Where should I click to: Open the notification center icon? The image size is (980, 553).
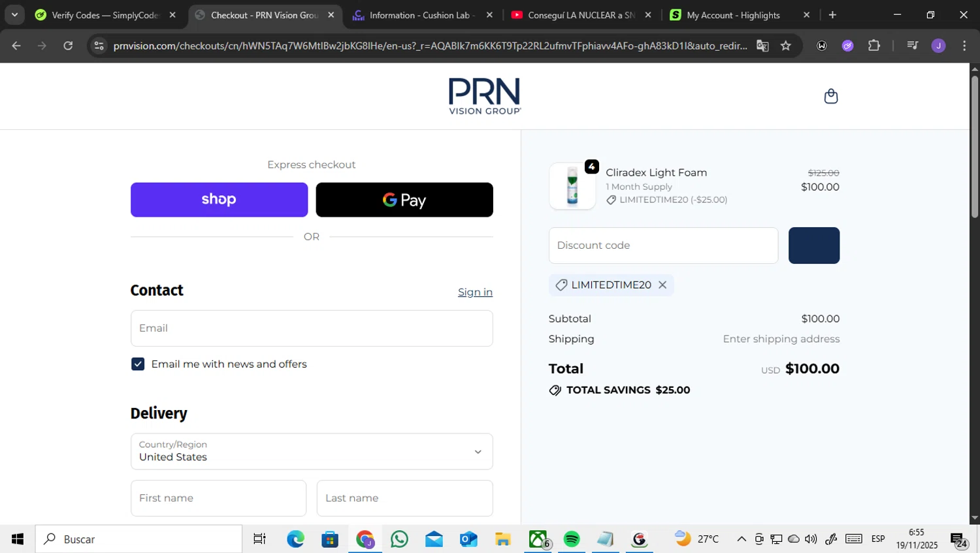pyautogui.click(x=958, y=540)
